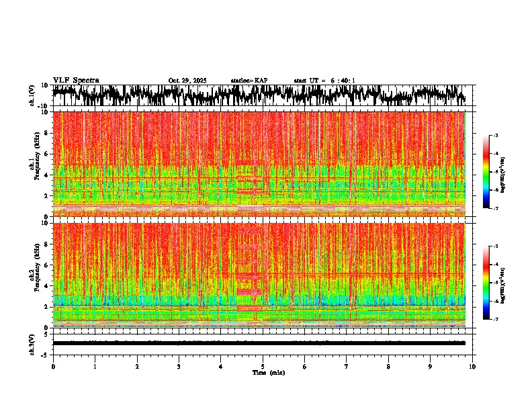Click the "VLF Spectra" plot title
The width and height of the screenshot is (532, 411).
click(x=76, y=81)
